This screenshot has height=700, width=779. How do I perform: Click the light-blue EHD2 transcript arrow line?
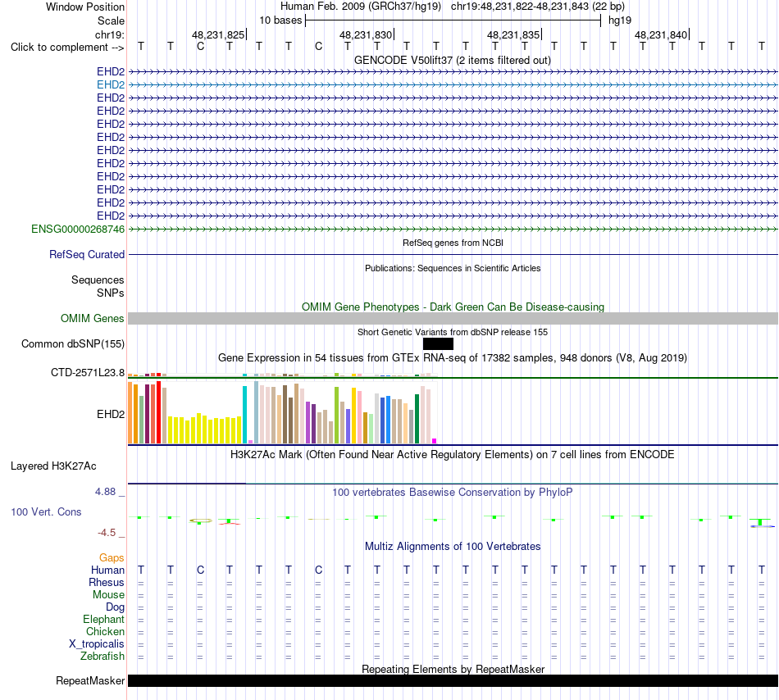pos(453,85)
